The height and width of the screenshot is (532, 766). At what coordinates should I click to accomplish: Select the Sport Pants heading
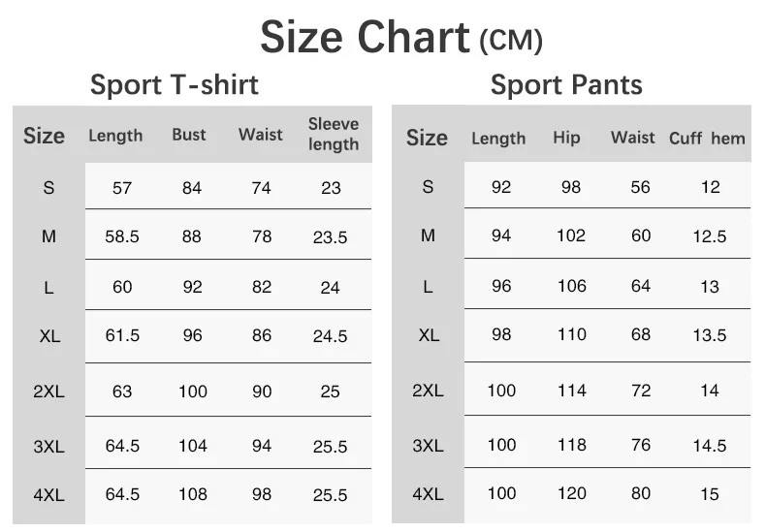pyautogui.click(x=566, y=85)
